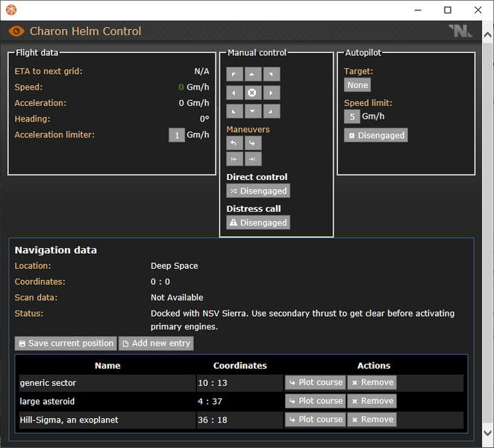The width and height of the screenshot is (494, 448).
Task: Toggle the Direct control Disengaged button
Action: (x=258, y=191)
